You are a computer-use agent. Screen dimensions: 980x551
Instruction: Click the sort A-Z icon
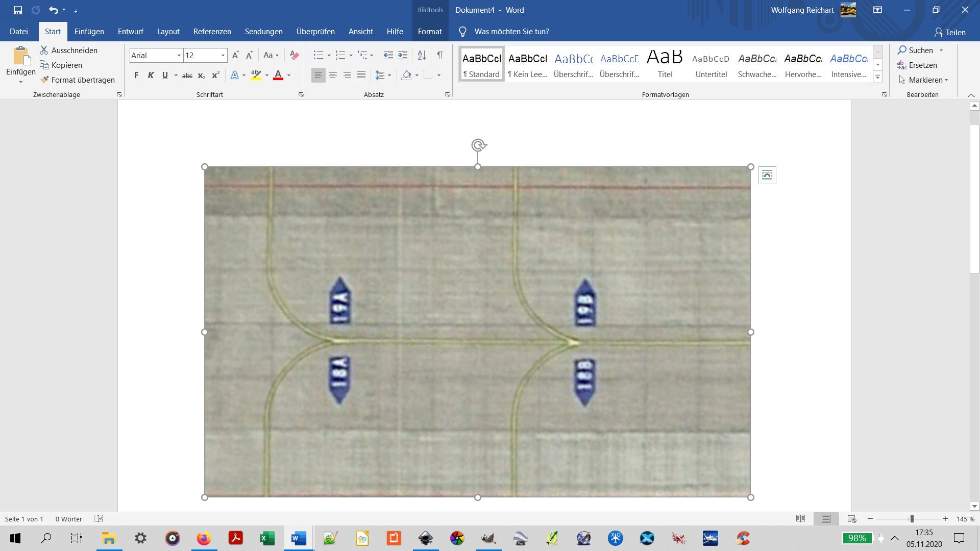[422, 55]
